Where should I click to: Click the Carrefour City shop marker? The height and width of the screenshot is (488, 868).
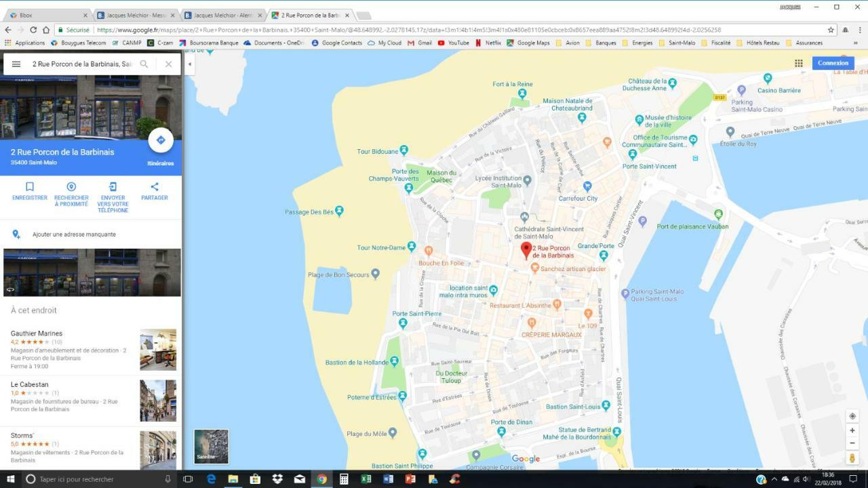click(588, 186)
